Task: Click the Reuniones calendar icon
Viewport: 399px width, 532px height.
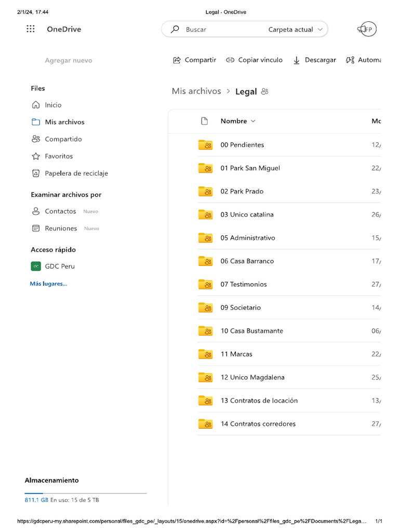Action: 36,229
